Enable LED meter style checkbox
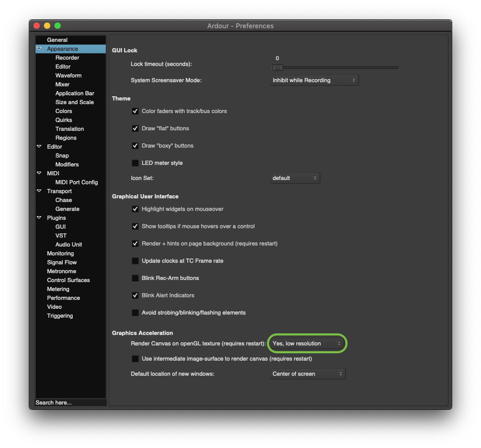 pyautogui.click(x=135, y=163)
